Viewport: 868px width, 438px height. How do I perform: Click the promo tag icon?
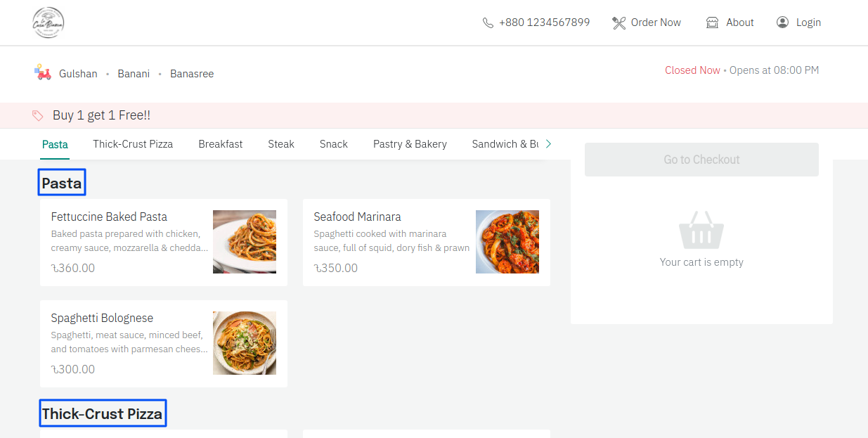[38, 115]
